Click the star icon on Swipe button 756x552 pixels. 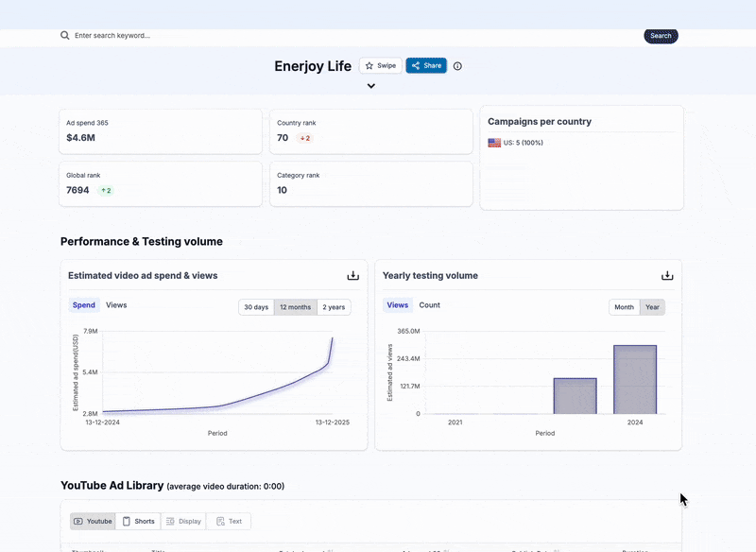[369, 66]
